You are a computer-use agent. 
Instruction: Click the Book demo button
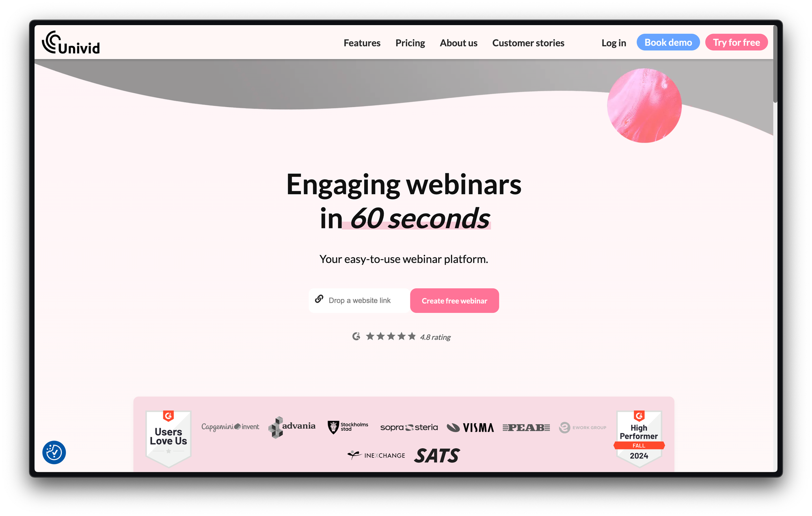pyautogui.click(x=667, y=42)
